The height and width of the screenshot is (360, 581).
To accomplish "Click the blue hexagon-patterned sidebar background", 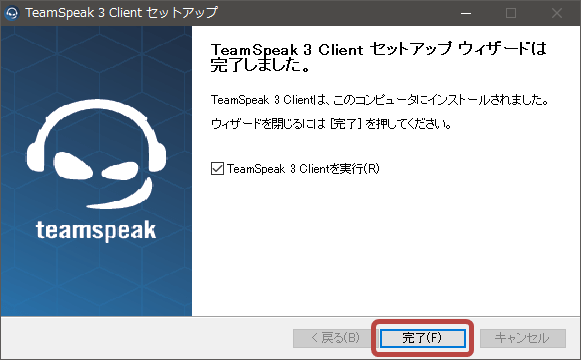I will point(96,281).
